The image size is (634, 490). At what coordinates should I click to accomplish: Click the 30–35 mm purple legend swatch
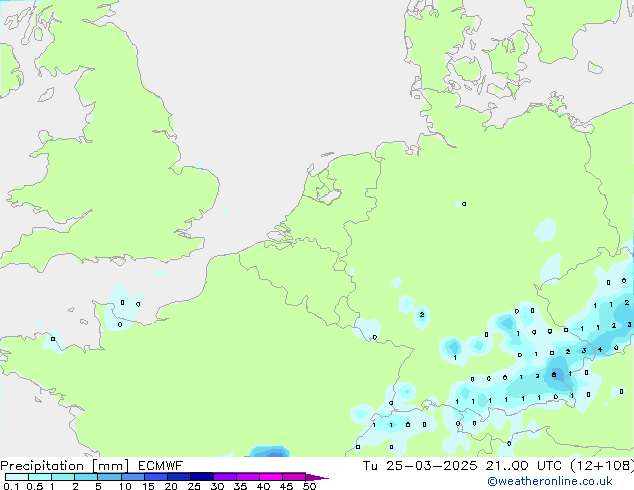[225, 477]
